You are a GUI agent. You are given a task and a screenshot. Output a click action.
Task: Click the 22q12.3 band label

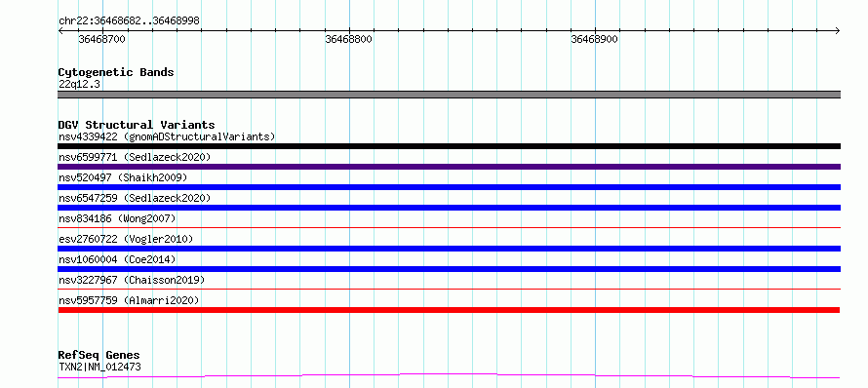pyautogui.click(x=79, y=85)
